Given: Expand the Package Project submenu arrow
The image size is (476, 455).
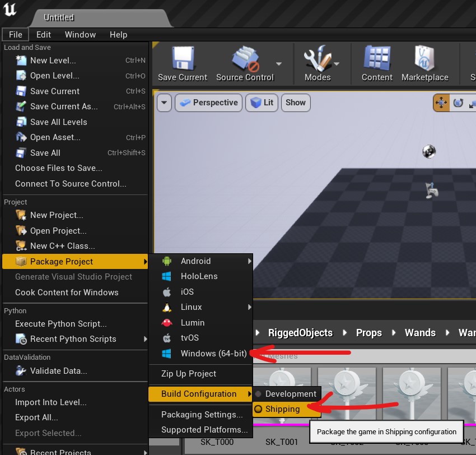Looking at the screenshot, I should [146, 262].
